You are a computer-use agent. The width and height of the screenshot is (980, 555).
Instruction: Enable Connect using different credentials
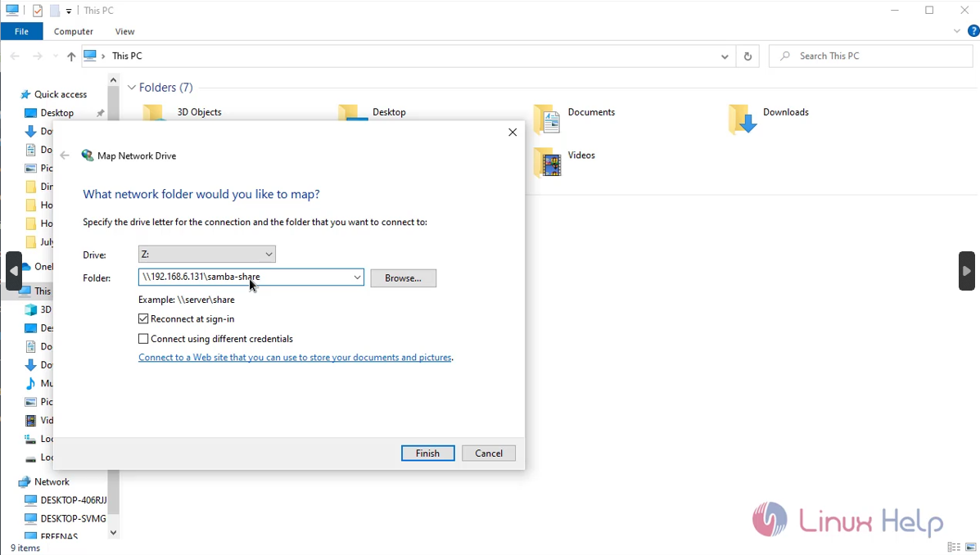[143, 339]
